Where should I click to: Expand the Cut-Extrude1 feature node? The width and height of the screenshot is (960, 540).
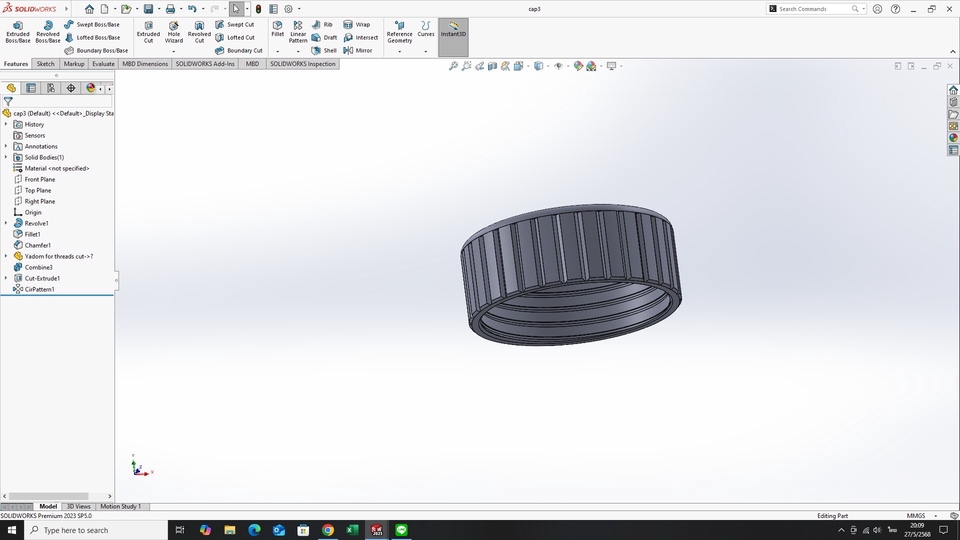click(6, 278)
